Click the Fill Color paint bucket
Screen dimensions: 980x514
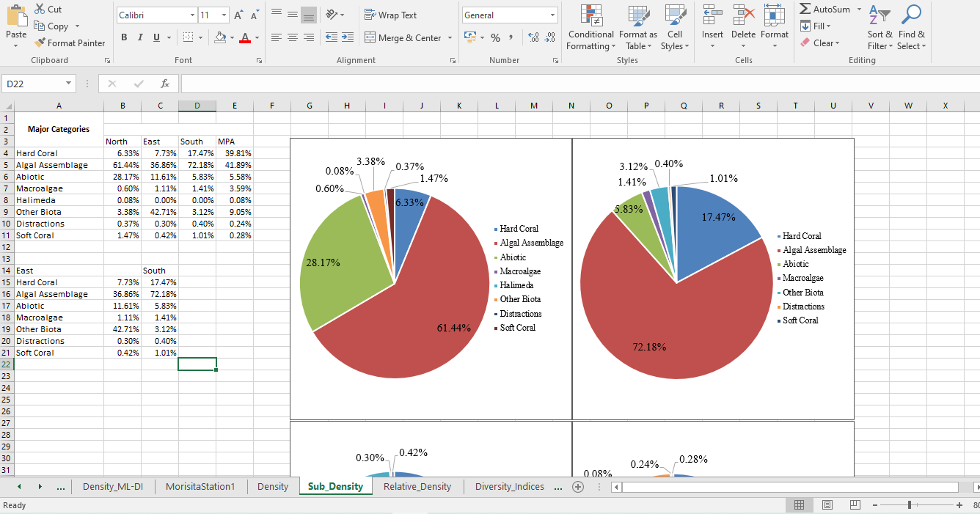pos(220,37)
